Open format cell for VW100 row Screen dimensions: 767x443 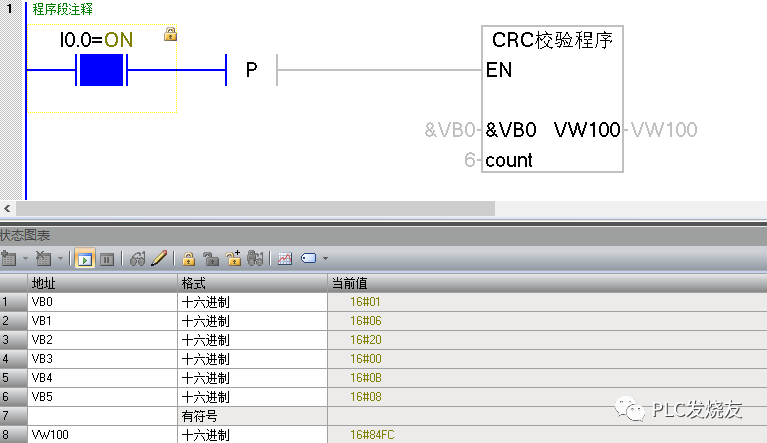click(x=252, y=435)
